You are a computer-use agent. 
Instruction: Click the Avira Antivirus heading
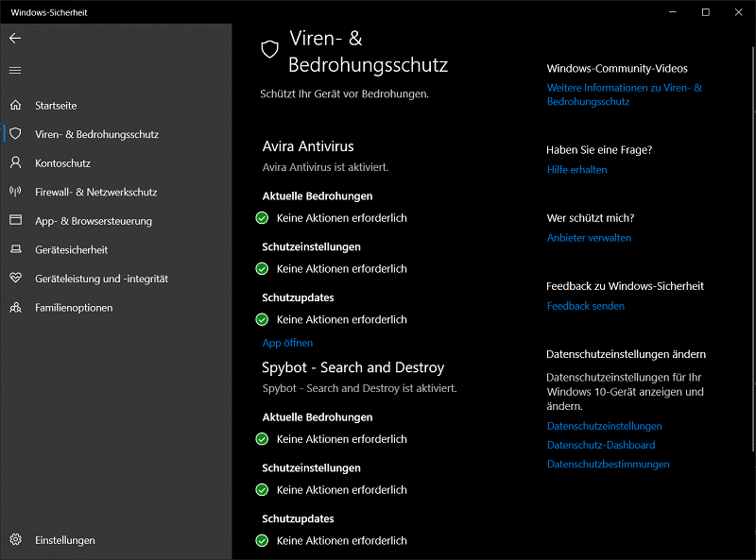click(x=308, y=146)
